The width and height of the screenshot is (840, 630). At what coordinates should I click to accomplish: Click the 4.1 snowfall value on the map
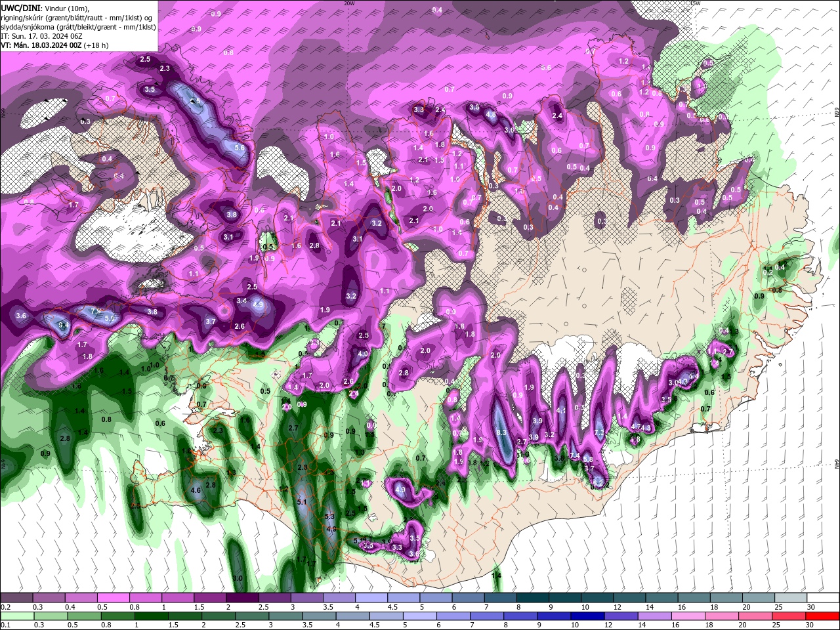[x=561, y=410]
